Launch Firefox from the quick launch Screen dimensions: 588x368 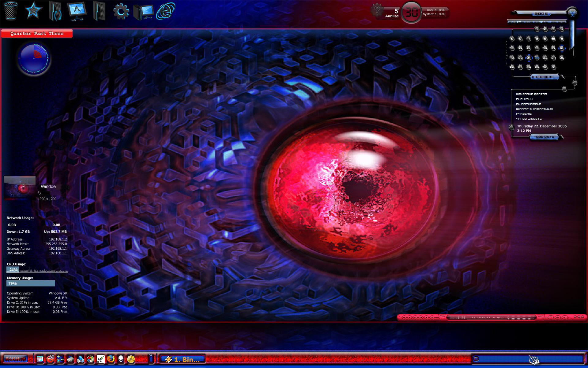(111, 359)
